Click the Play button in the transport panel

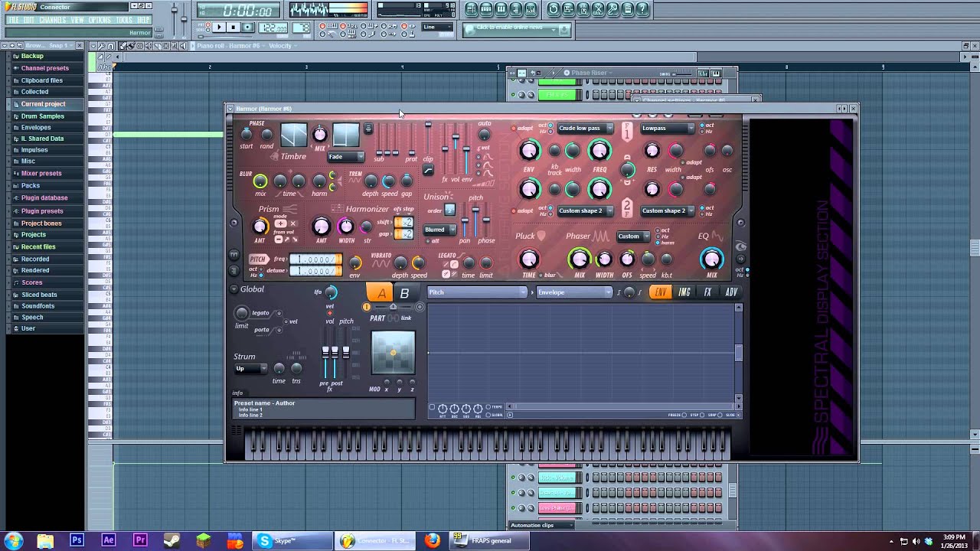[x=218, y=28]
